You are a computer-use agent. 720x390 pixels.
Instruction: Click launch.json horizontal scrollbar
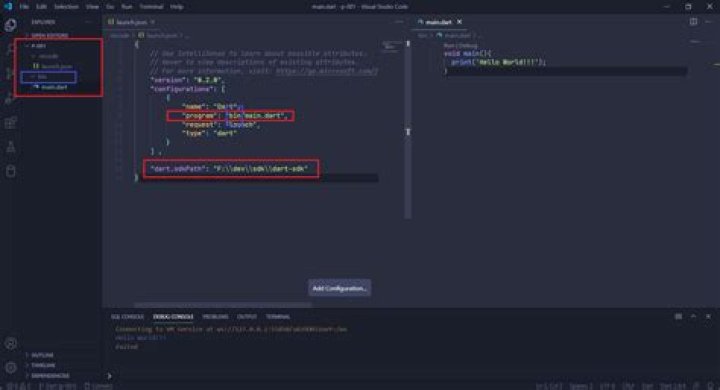223,305
